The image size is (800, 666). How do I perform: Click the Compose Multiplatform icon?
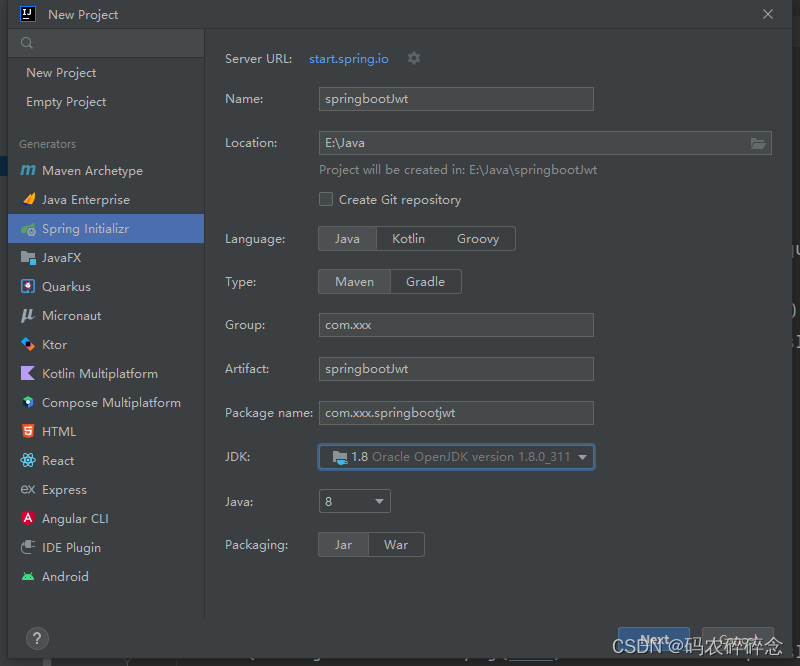point(28,402)
